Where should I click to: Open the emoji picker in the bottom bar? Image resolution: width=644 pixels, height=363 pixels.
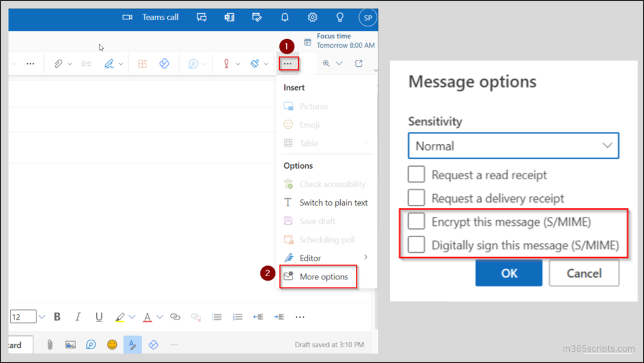point(112,345)
